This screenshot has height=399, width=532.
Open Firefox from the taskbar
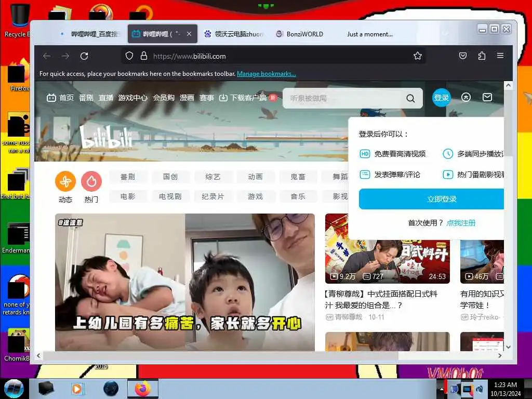click(142, 389)
